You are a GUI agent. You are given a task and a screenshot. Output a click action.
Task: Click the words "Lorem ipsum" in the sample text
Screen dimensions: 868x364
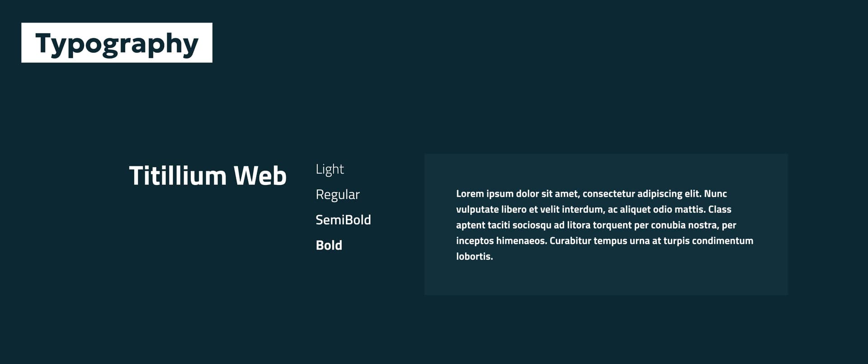pyautogui.click(x=484, y=194)
